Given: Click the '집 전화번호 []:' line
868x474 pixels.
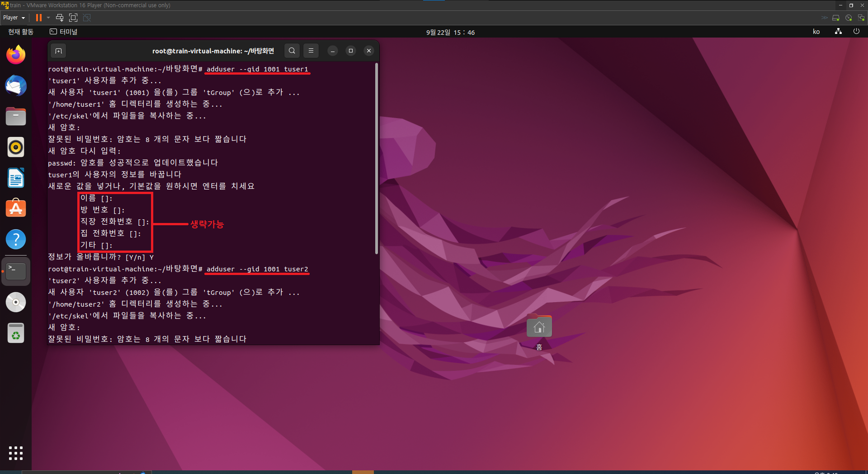Looking at the screenshot, I should (111, 233).
